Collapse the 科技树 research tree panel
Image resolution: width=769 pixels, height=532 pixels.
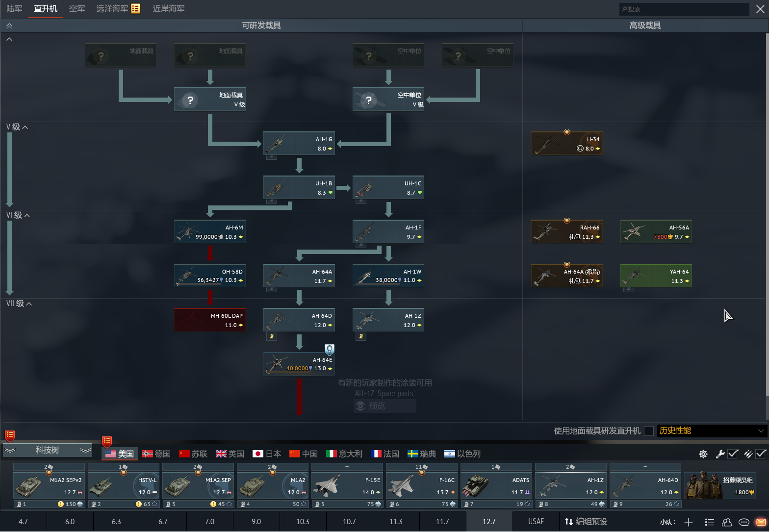click(x=47, y=450)
